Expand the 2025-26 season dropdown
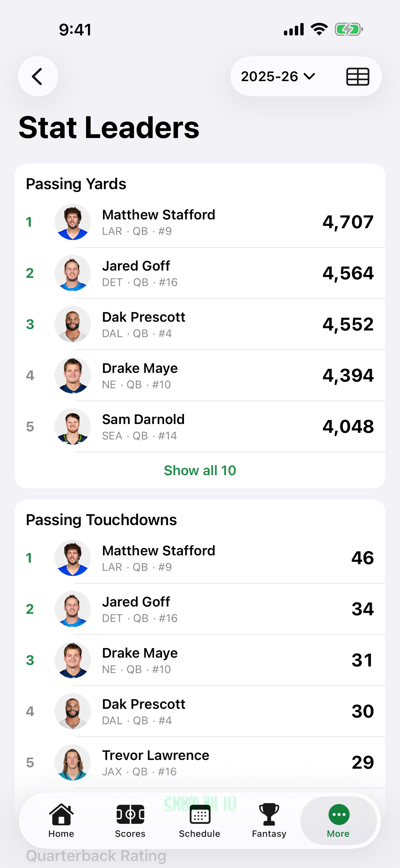 (x=278, y=77)
